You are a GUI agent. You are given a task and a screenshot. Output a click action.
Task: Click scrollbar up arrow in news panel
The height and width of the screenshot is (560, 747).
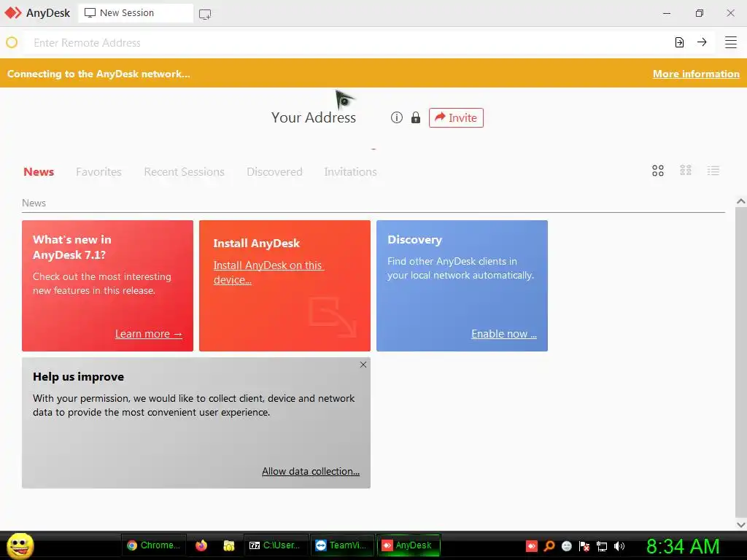[x=741, y=201]
